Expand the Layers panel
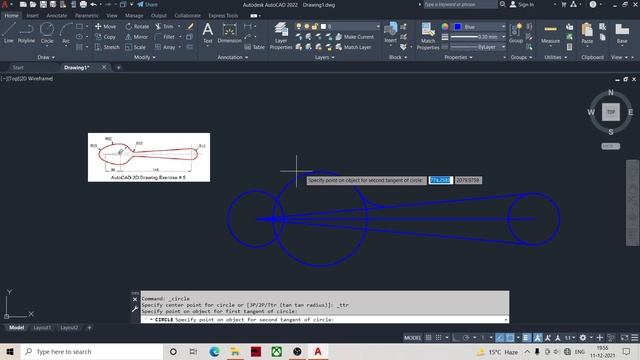 coord(324,57)
